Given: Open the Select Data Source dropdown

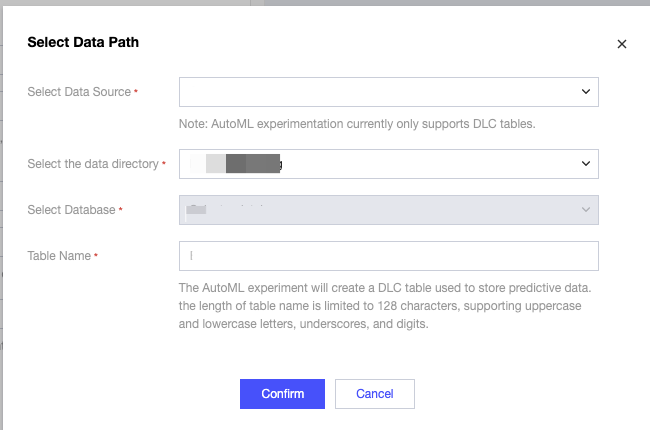Looking at the screenshot, I should tap(380, 92).
